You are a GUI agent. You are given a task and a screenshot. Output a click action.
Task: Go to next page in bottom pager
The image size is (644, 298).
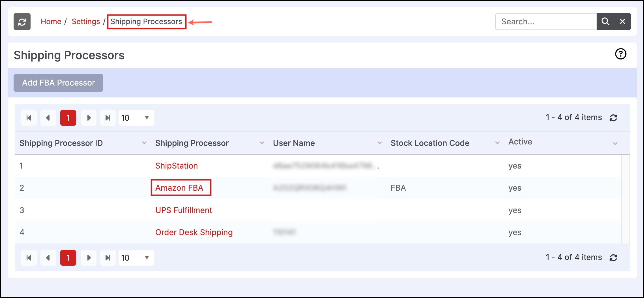(89, 258)
